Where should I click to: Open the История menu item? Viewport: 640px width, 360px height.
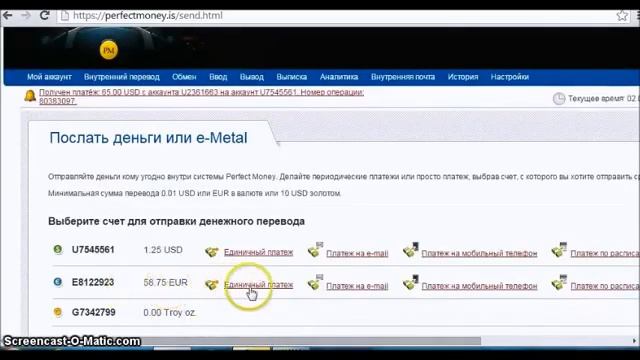[463, 77]
